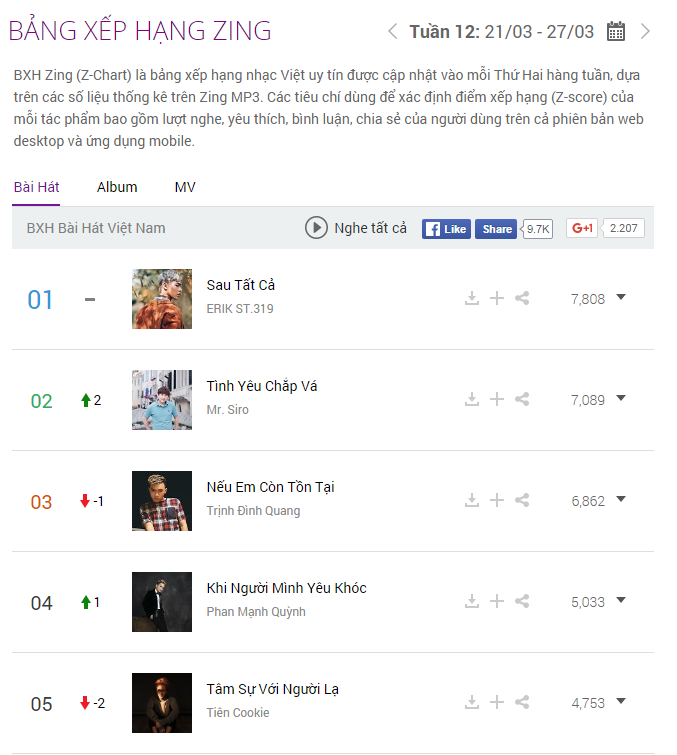
Task: Share the song Nếu Em Còn Tồn Tại
Action: tap(522, 500)
